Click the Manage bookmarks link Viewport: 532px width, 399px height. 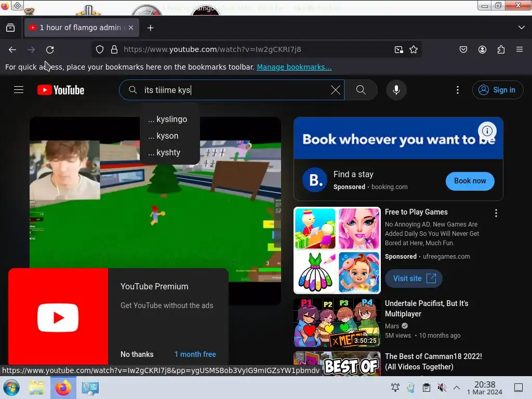pyautogui.click(x=294, y=67)
